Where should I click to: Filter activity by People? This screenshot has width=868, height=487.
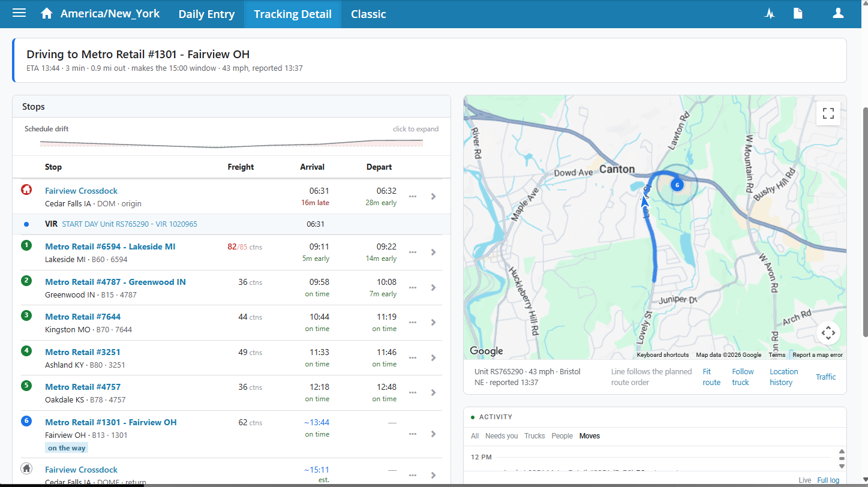562,436
